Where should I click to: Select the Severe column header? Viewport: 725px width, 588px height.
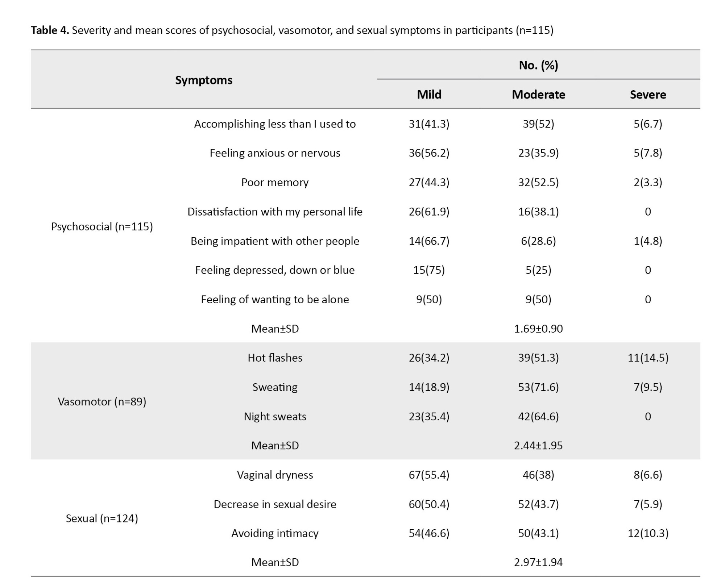(x=648, y=95)
